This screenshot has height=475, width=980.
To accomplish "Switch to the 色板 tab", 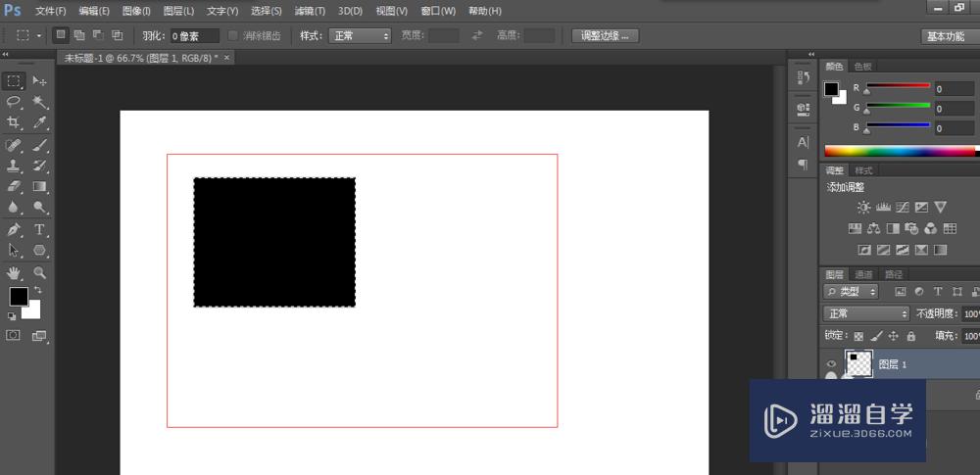I will [863, 67].
